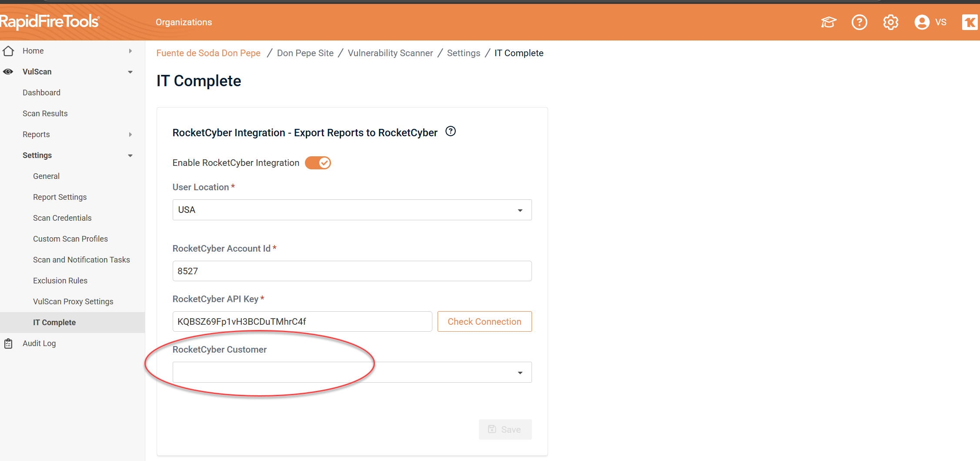This screenshot has width=980, height=461.
Task: Open the training graduation cap icon
Action: pyautogui.click(x=828, y=22)
